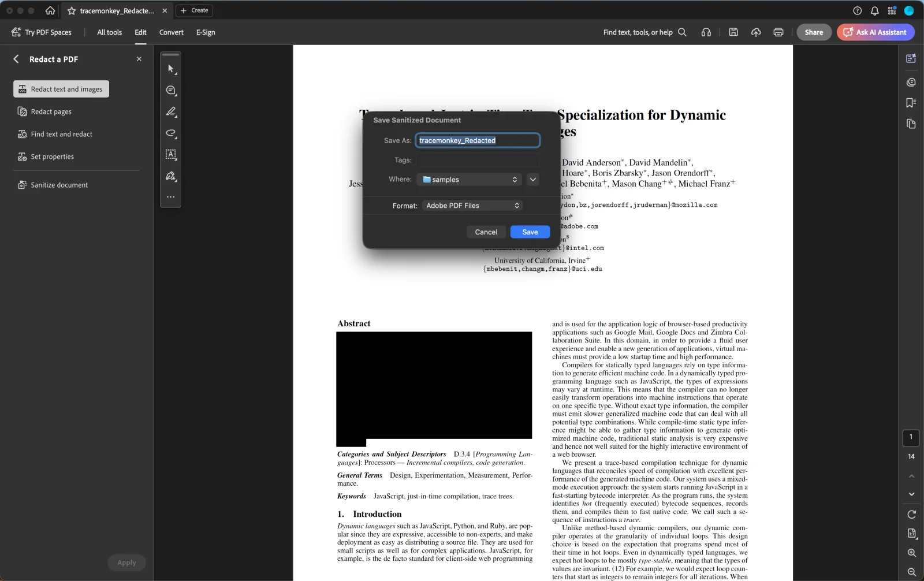924x581 pixels.
Task: Go back from Redact a PDF panel
Action: (x=16, y=59)
